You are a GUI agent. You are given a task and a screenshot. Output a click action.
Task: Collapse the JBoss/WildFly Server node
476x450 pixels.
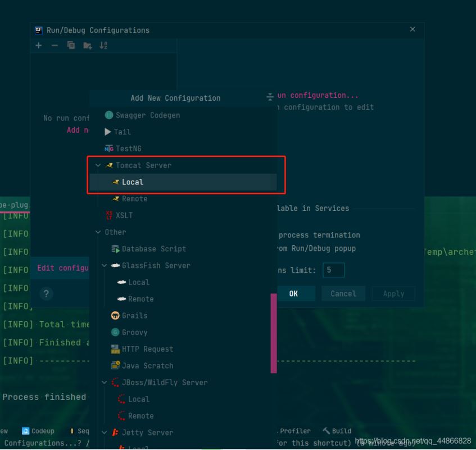click(x=105, y=382)
